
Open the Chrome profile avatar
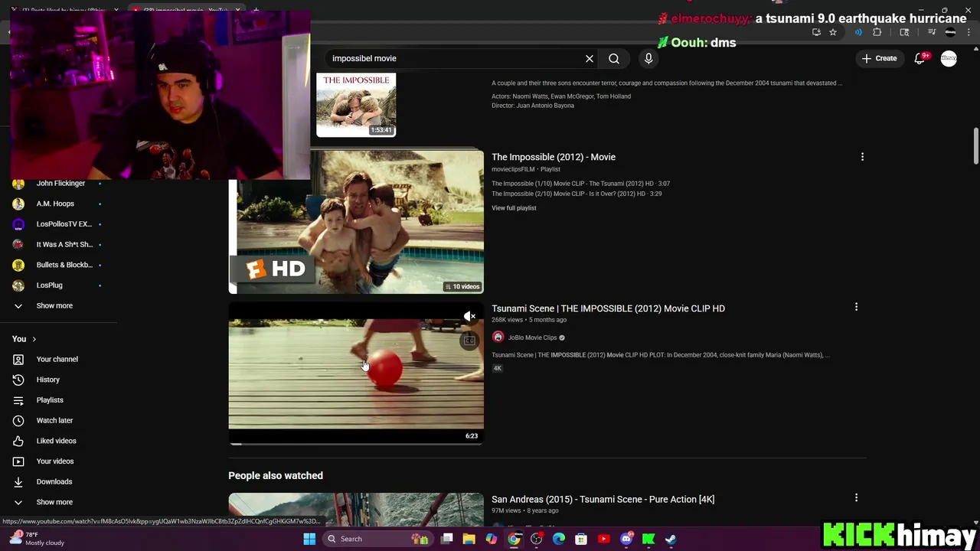coord(950,32)
